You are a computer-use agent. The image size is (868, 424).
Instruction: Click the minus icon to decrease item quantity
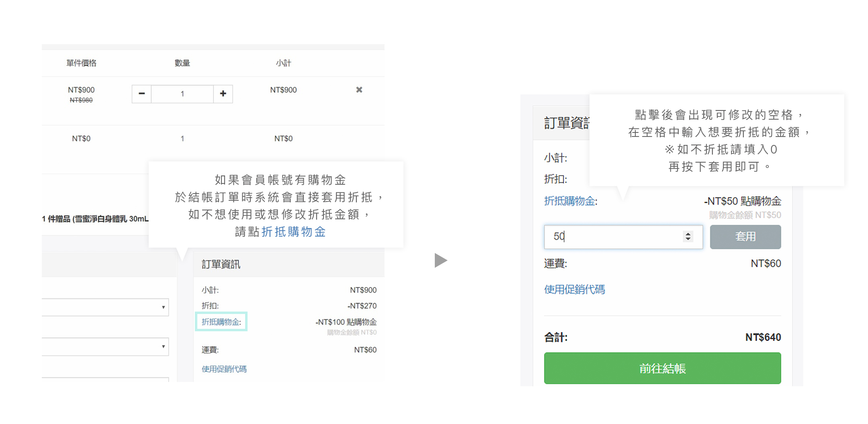click(141, 94)
